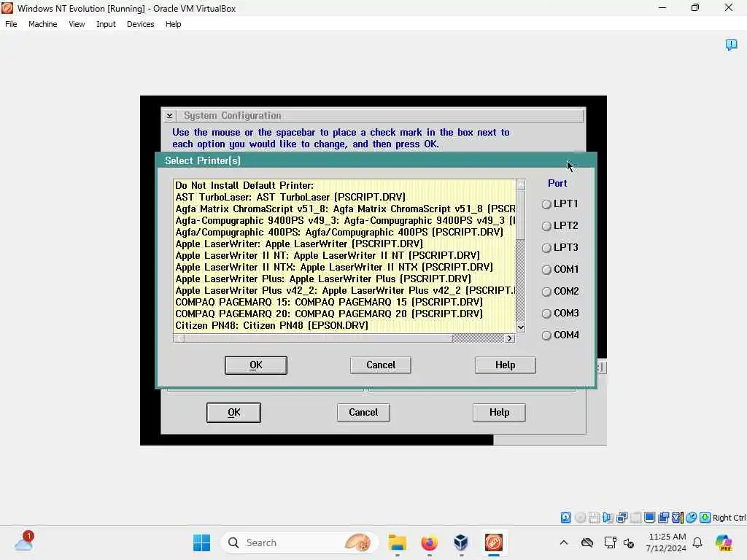Select the COM4 port radio button
Viewport: 747px width, 560px height.
coord(546,335)
